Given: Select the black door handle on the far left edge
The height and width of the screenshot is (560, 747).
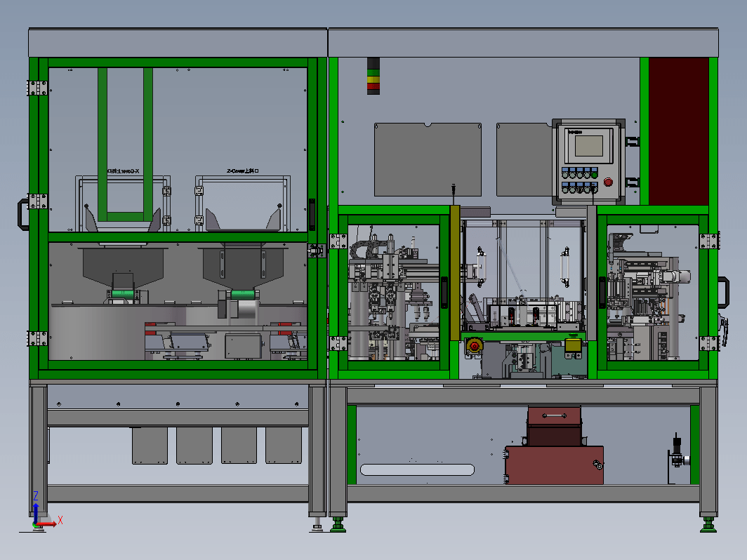Looking at the screenshot, I should (23, 214).
